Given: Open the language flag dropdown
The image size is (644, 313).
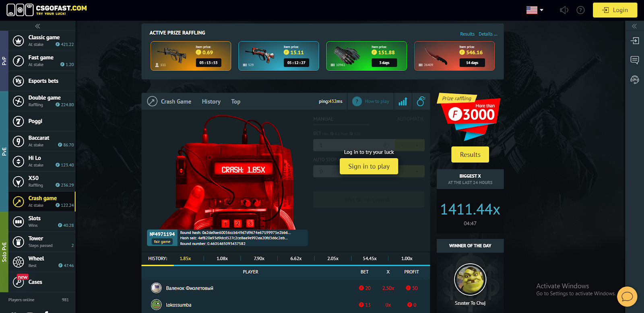Looking at the screenshot, I should (x=535, y=10).
